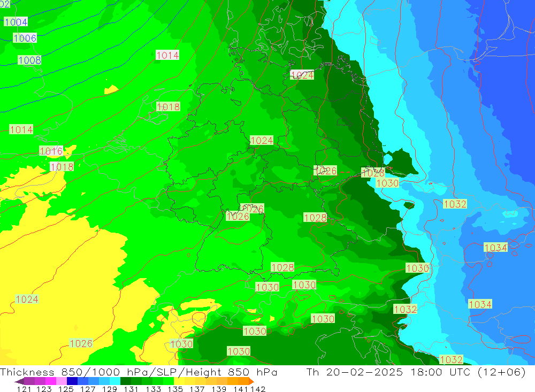Click the legend value 127
Viewport: 535px width, 392px height.
[88, 389]
